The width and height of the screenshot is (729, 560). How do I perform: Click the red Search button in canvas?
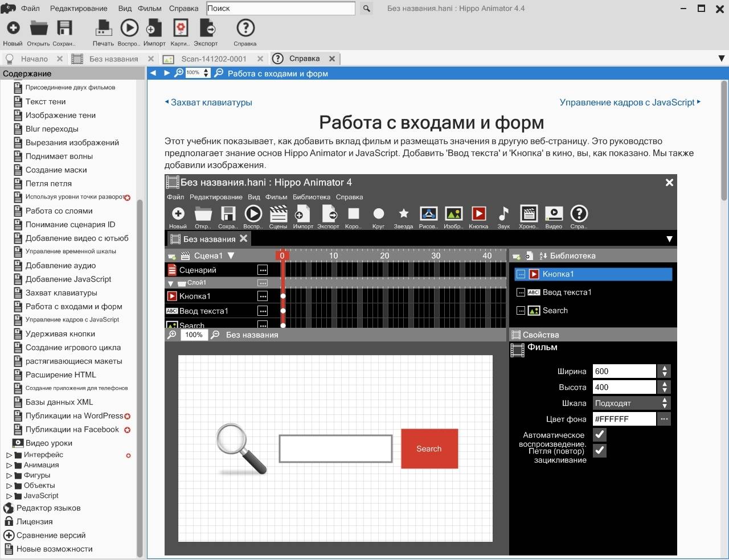click(x=429, y=448)
